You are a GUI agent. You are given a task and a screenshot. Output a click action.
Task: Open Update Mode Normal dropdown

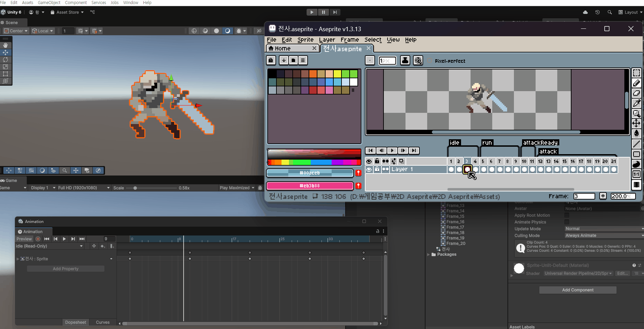[x=604, y=229]
